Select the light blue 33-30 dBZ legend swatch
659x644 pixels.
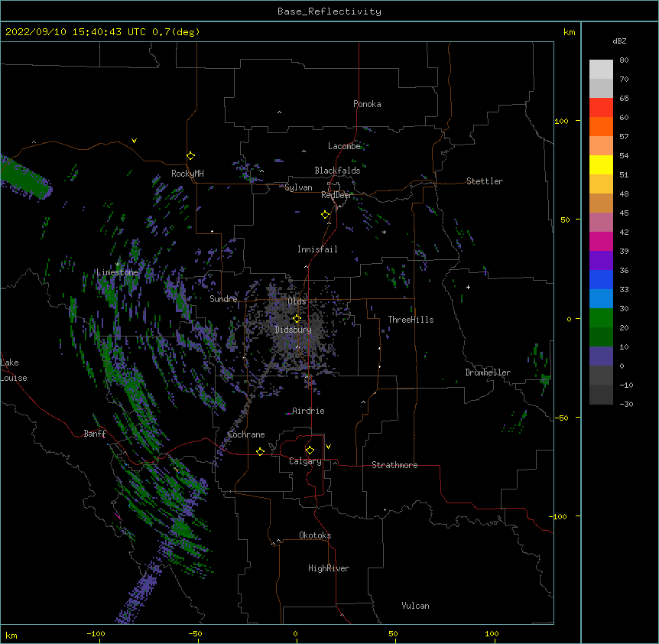click(601, 298)
